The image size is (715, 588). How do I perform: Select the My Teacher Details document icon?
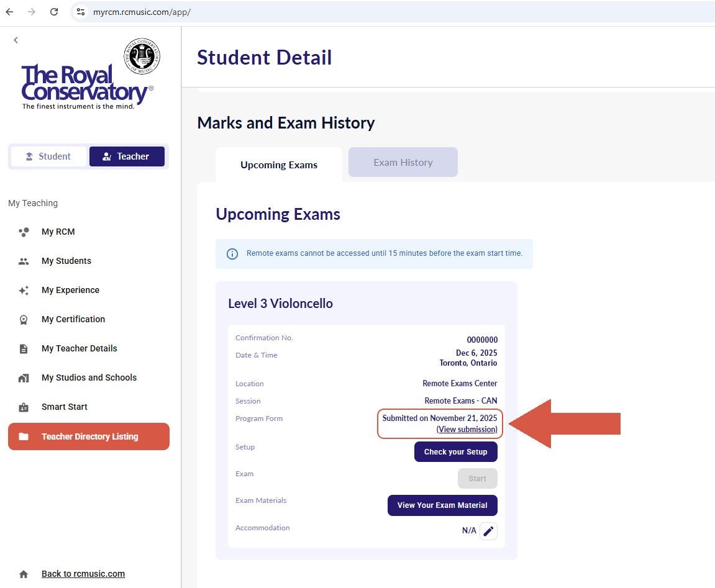[24, 348]
